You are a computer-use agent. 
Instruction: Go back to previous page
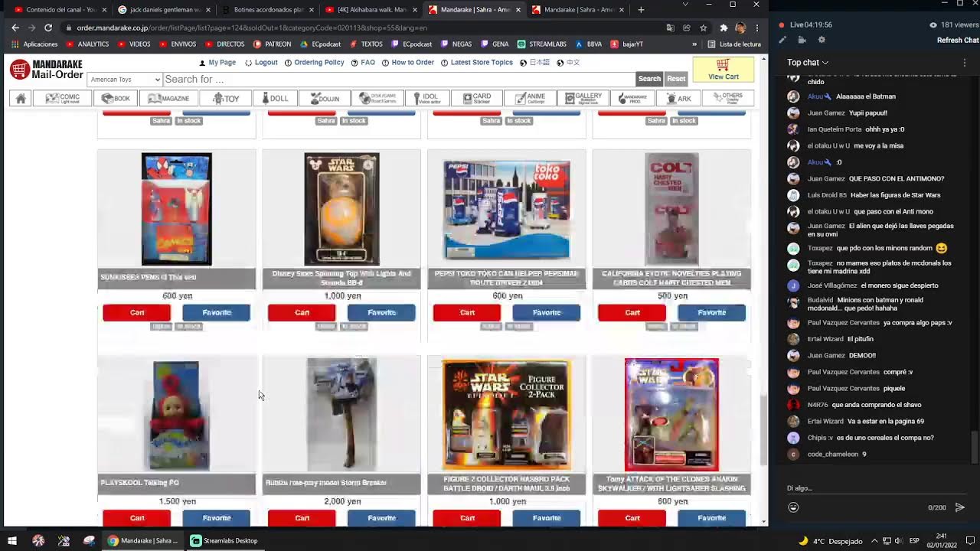point(15,28)
